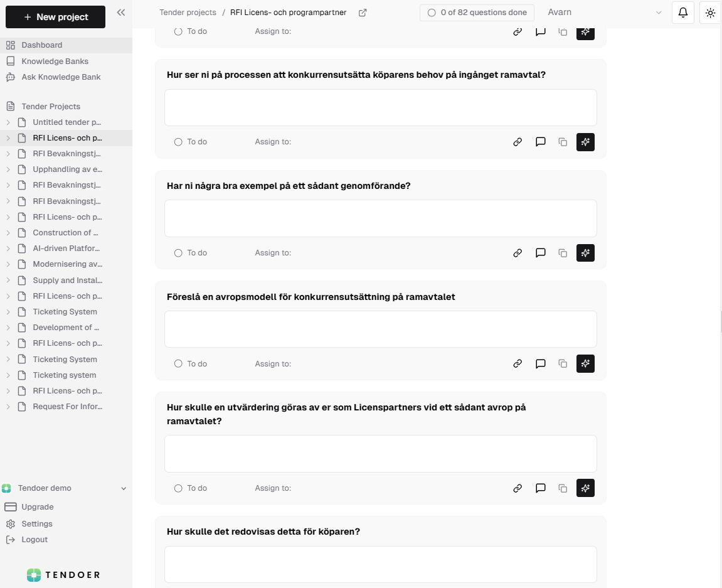Toggle the '0 of 82 questions done' status circle
722x588 pixels.
point(432,12)
